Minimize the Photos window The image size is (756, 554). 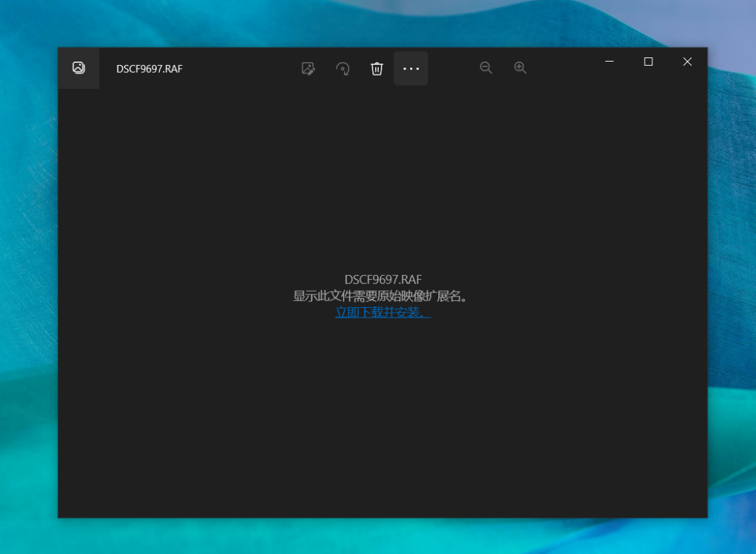pos(609,62)
